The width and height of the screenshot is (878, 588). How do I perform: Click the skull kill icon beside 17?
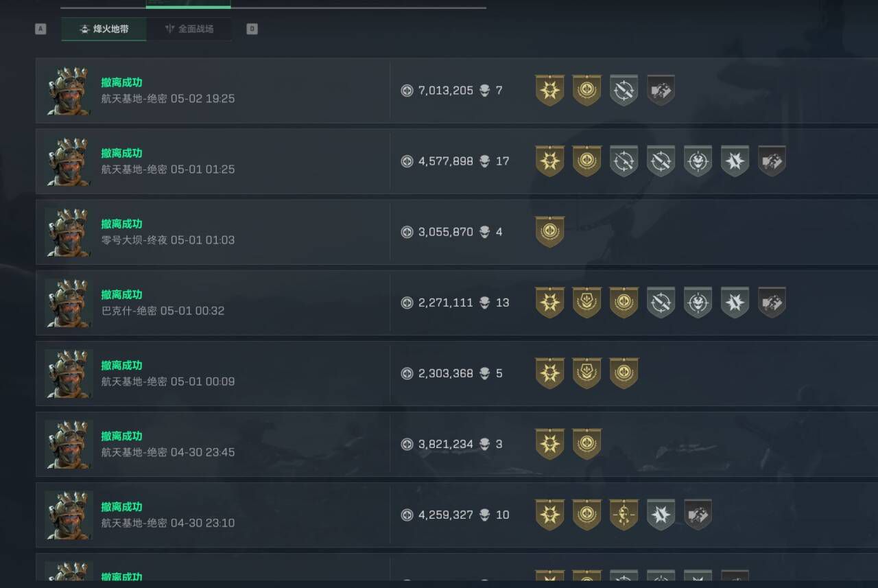485,161
